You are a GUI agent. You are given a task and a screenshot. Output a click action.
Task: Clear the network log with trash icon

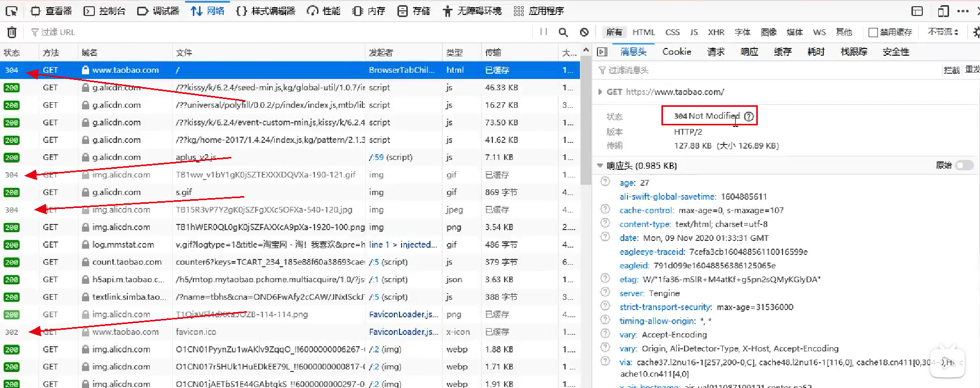pos(12,32)
